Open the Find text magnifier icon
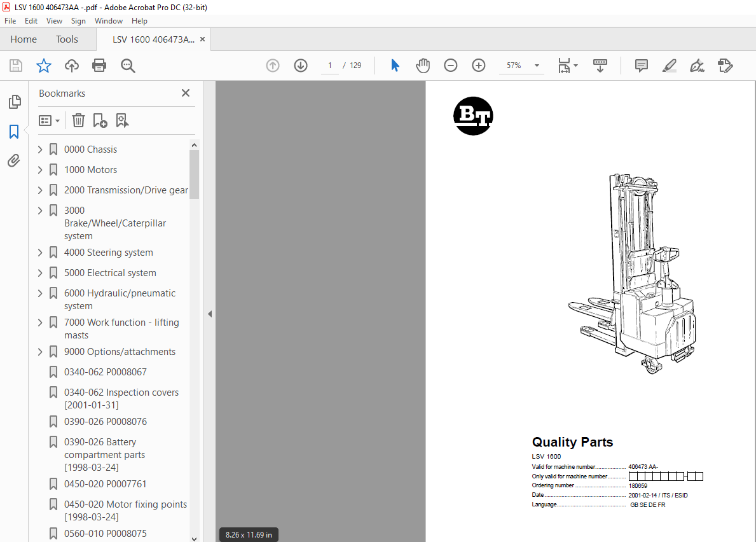 point(128,66)
